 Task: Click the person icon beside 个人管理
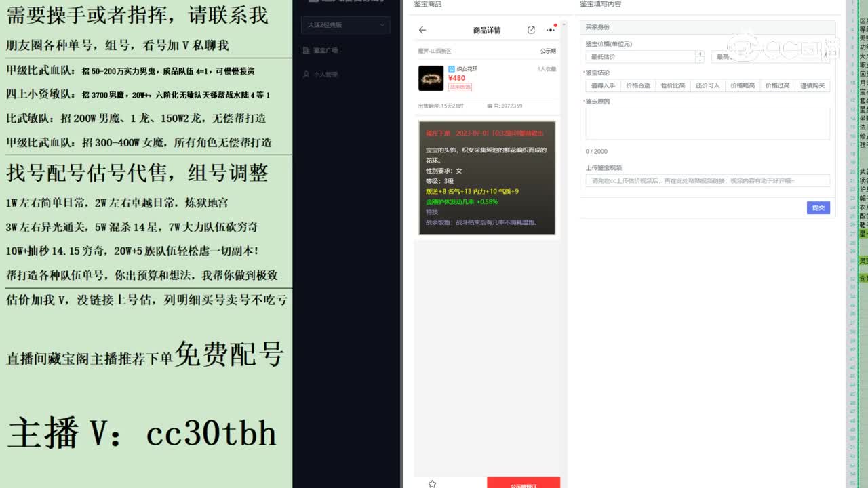307,75
